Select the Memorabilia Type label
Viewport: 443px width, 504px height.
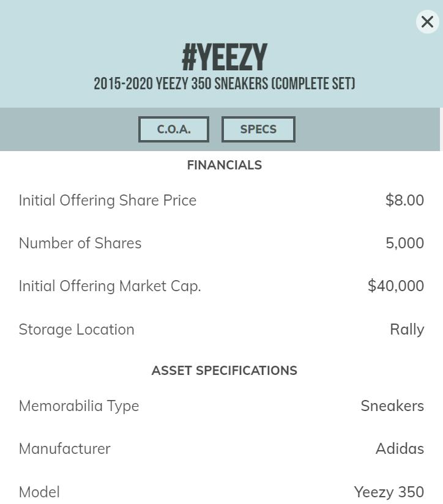(x=79, y=406)
